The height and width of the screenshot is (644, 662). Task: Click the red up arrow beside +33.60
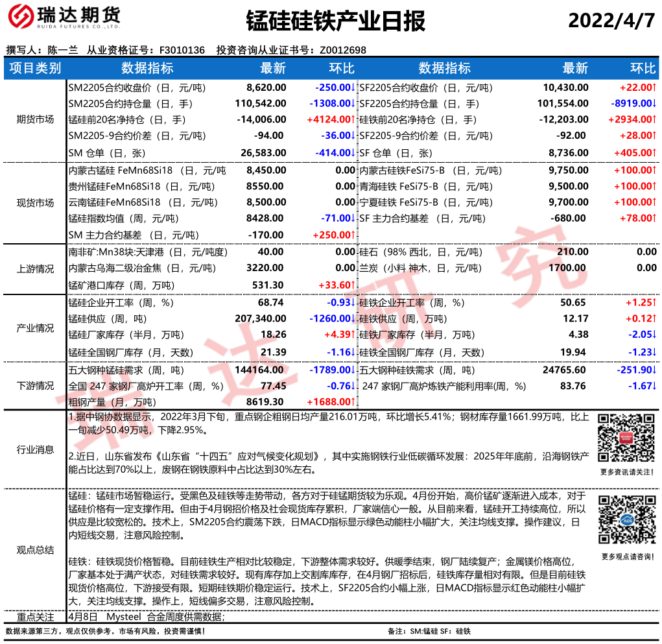[354, 285]
